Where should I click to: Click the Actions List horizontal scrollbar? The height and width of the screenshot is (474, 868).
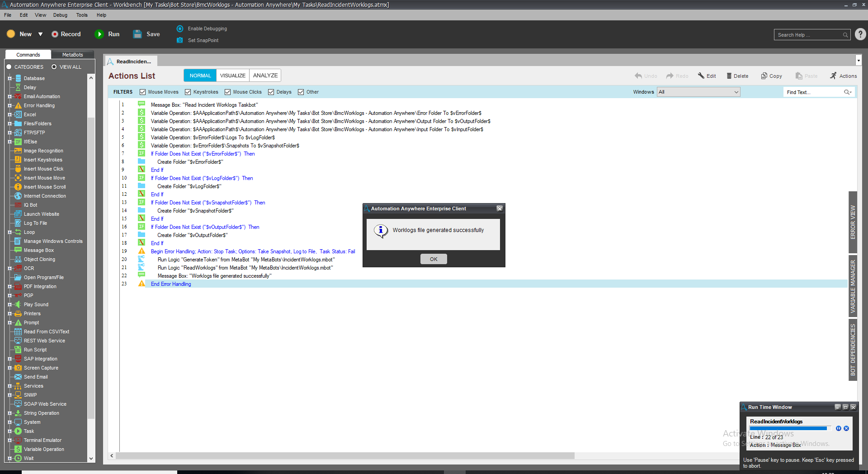[x=345, y=456]
